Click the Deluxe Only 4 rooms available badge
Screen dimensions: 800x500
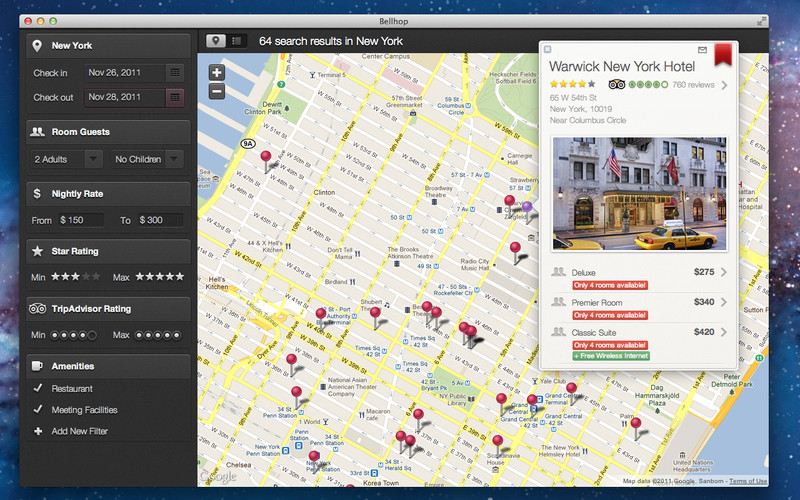(610, 285)
